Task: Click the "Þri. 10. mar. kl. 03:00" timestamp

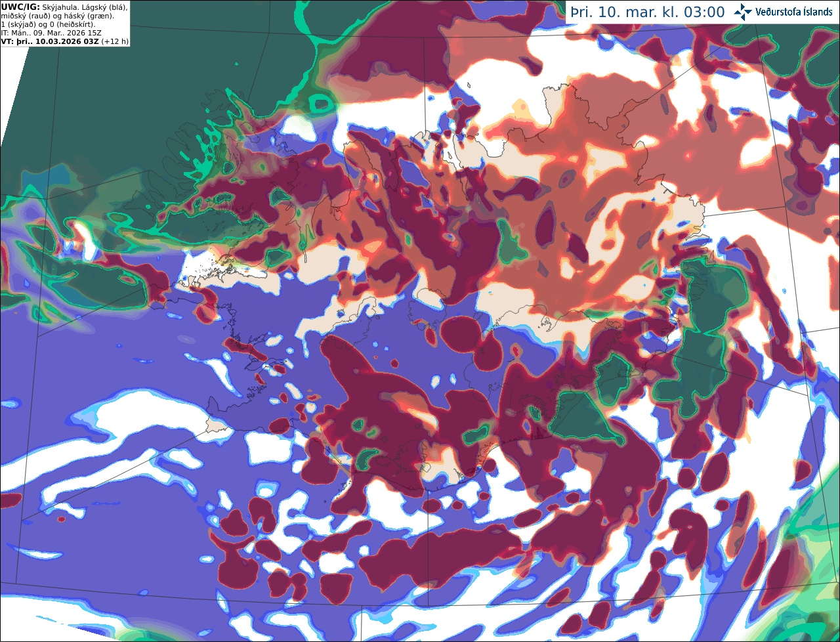Action: point(648,12)
